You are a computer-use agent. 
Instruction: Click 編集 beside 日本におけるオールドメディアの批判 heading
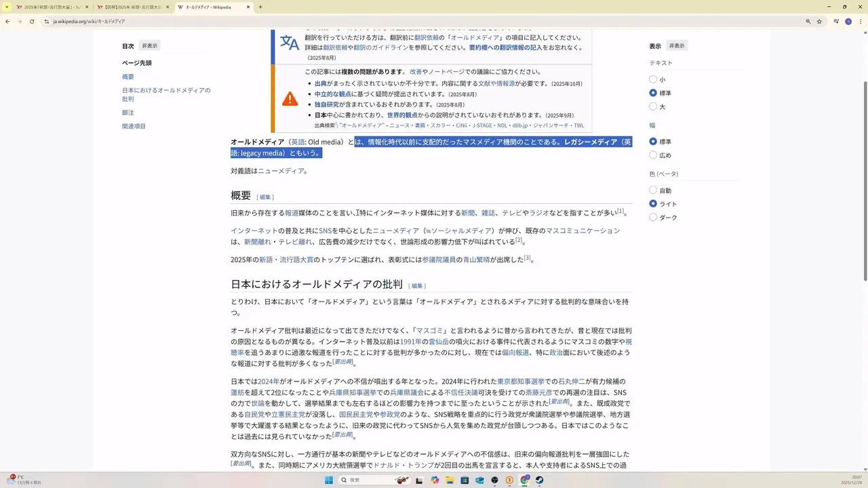417,286
